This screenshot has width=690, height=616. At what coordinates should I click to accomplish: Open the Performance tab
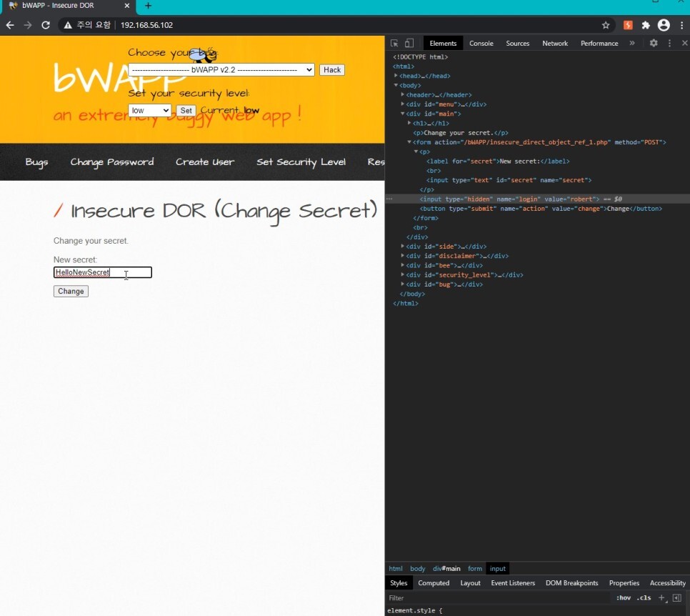(x=599, y=43)
